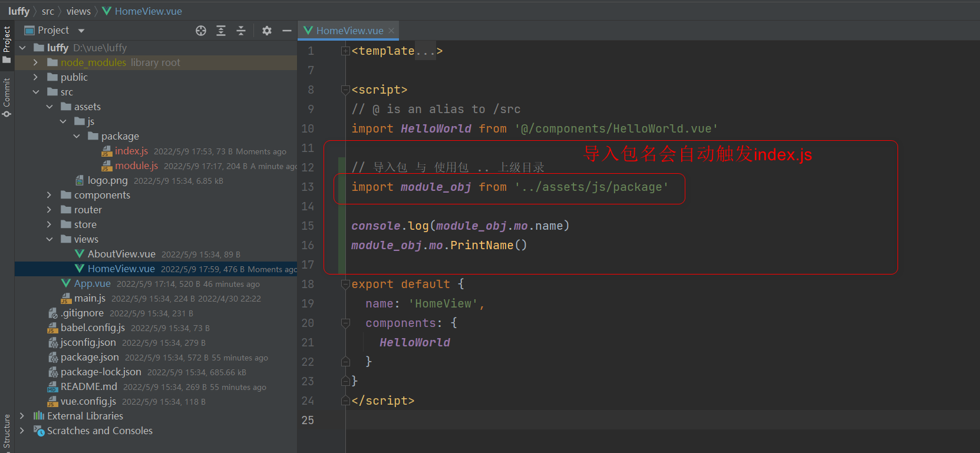Select main.js file
The height and width of the screenshot is (453, 980).
click(x=90, y=298)
